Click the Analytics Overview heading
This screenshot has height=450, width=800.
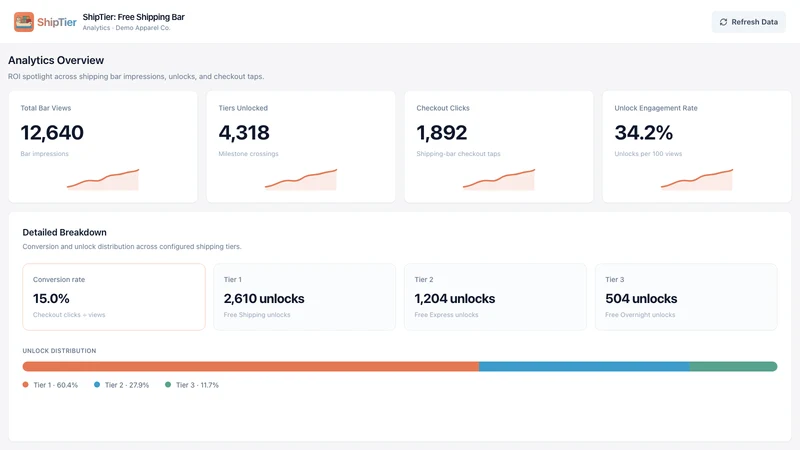pos(56,60)
